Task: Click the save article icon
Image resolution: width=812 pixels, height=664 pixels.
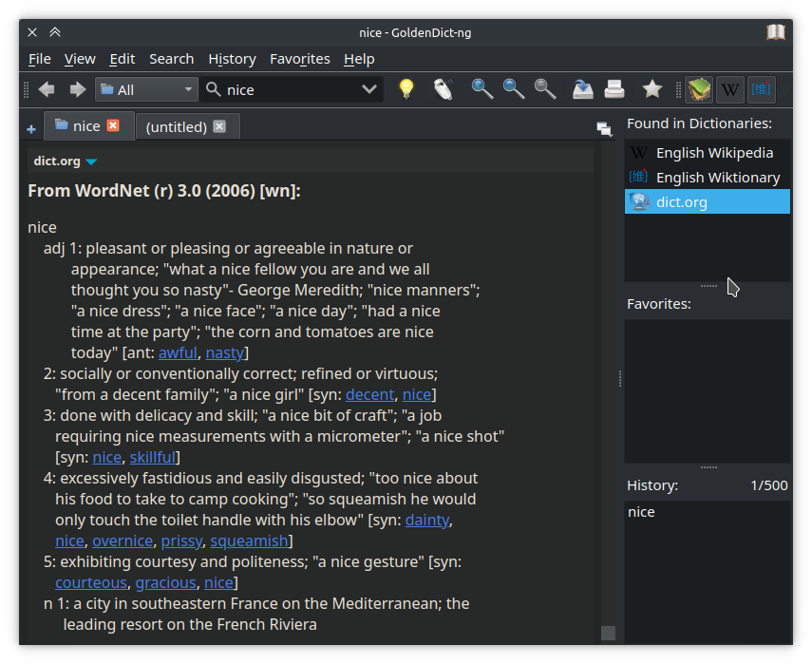Action: pyautogui.click(x=582, y=89)
